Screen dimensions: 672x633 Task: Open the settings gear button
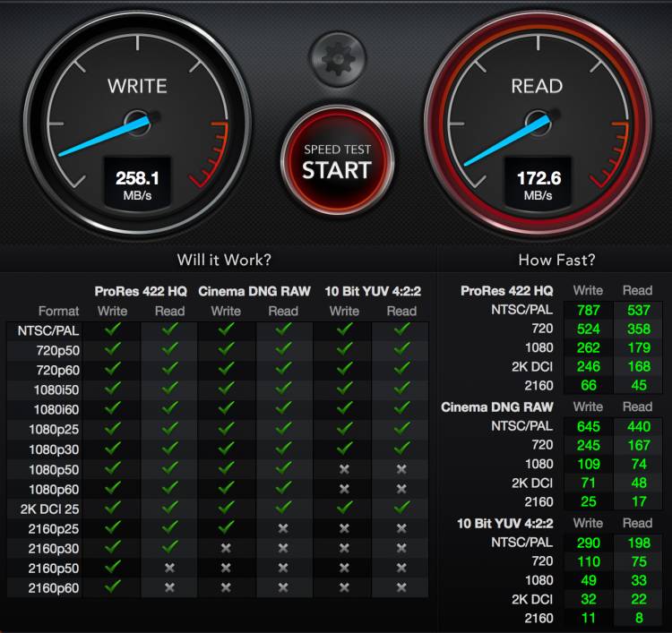pyautogui.click(x=338, y=59)
